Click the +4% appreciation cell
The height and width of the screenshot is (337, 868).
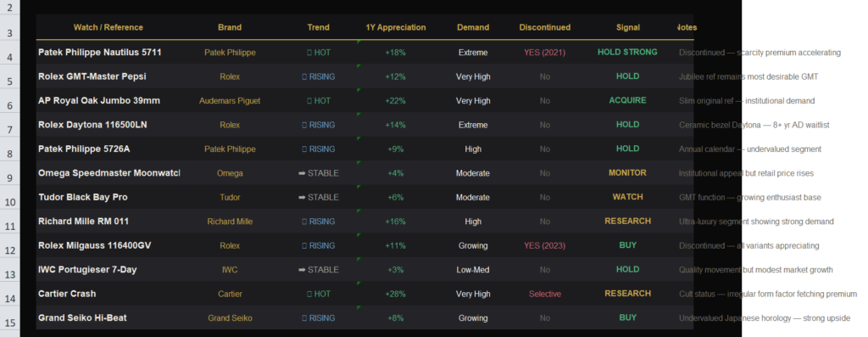pyautogui.click(x=396, y=173)
